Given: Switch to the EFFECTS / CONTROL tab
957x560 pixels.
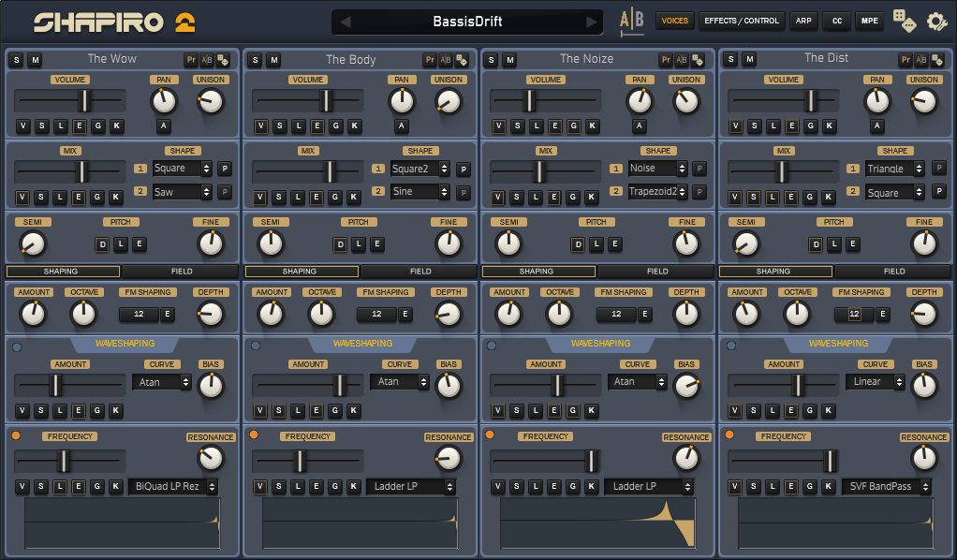Looking at the screenshot, I should (x=741, y=21).
